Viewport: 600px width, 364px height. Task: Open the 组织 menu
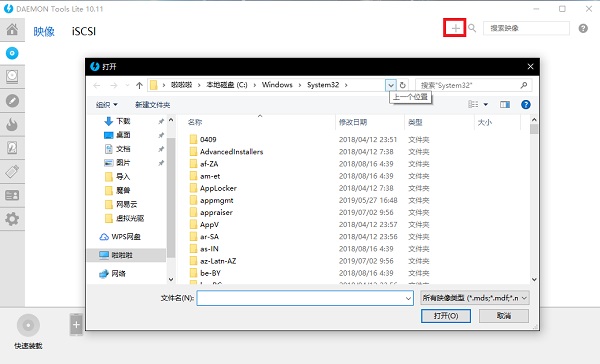click(106, 104)
